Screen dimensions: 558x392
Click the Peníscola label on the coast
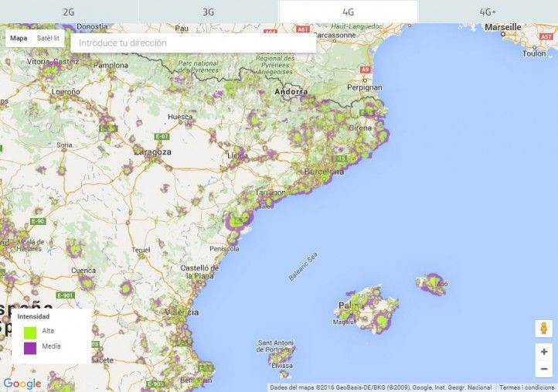pyautogui.click(x=224, y=249)
